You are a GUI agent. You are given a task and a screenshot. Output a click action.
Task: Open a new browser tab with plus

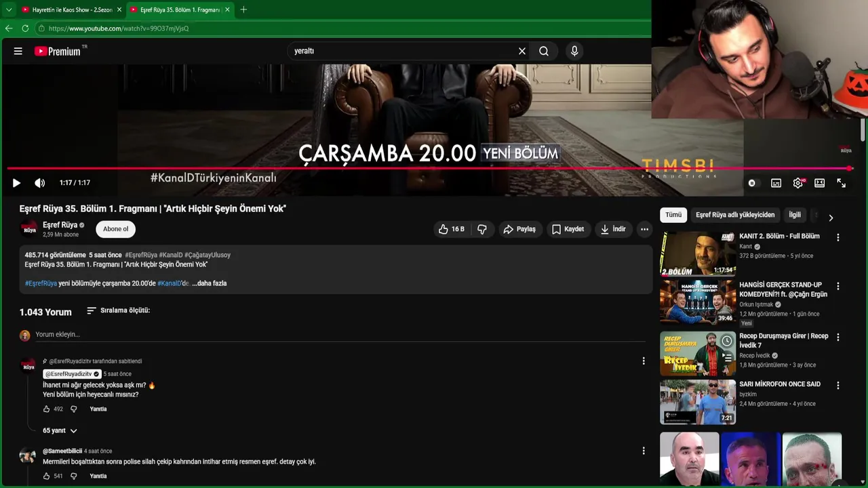[243, 10]
